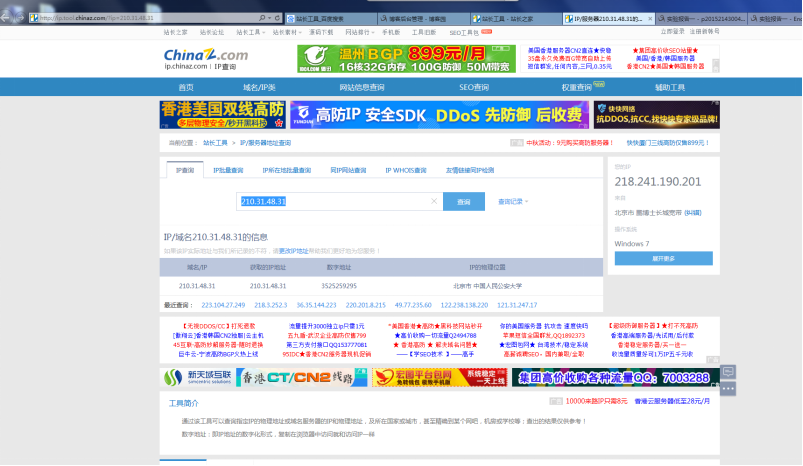Viewport: 803px width, 466px height.
Task: Open 站长之家 link in top bar
Action: pyautogui.click(x=175, y=32)
